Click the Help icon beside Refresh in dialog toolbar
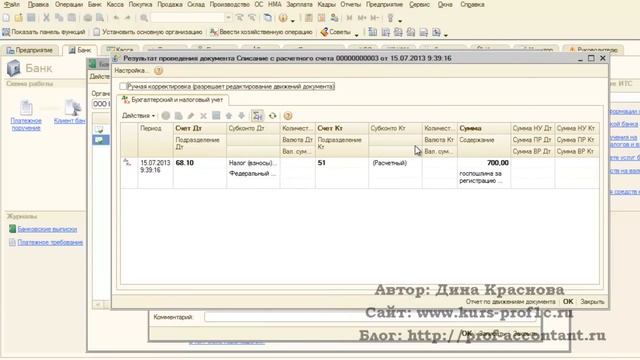Viewport: 640px width, 360px height. point(288,116)
